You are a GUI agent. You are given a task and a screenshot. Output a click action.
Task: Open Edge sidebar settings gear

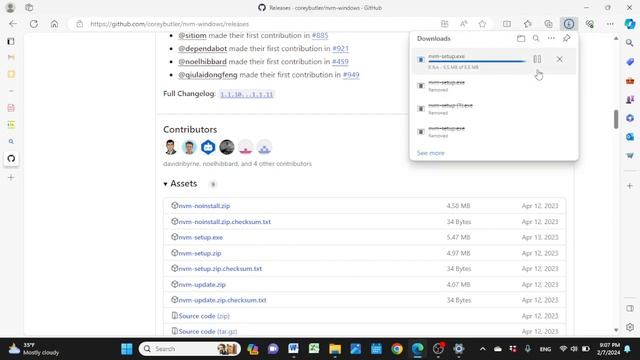point(630,327)
